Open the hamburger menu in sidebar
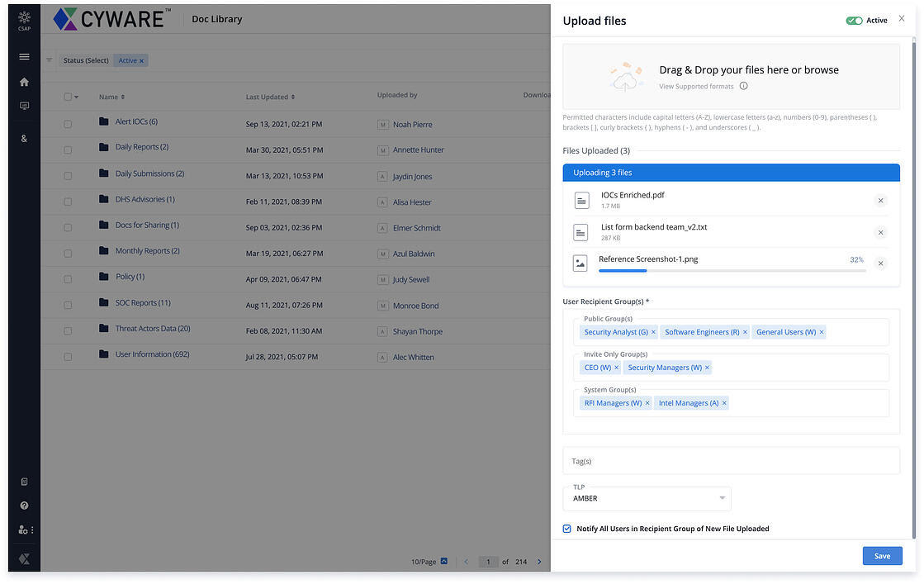 tap(24, 57)
